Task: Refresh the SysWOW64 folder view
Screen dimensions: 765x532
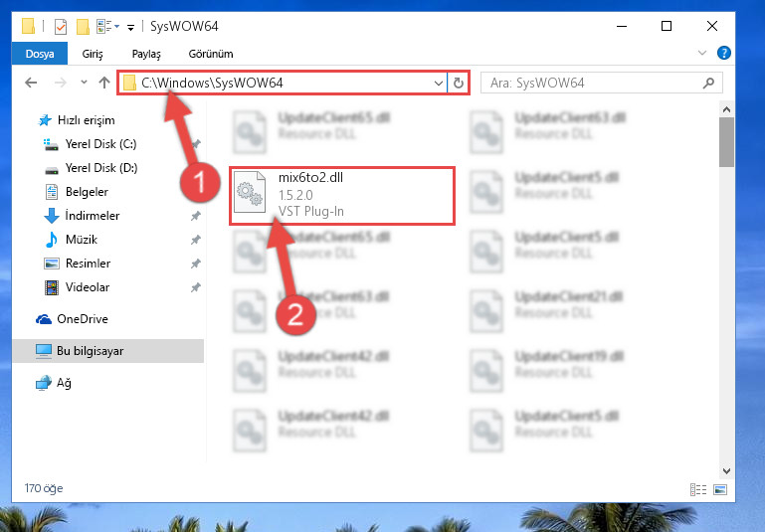Action: [x=458, y=83]
